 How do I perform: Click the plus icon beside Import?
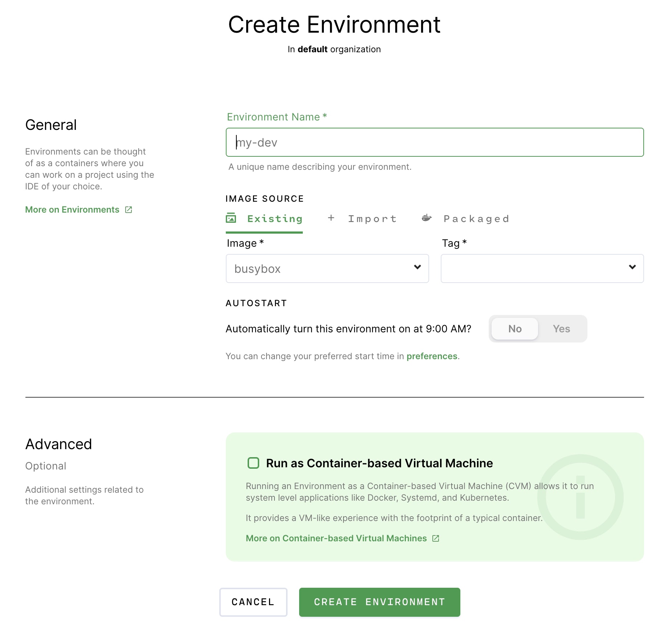pyautogui.click(x=331, y=218)
